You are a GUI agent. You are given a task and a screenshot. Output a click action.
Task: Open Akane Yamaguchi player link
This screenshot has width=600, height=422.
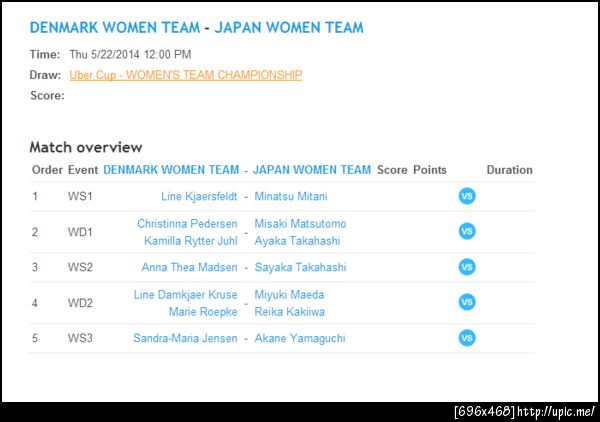pyautogui.click(x=299, y=339)
